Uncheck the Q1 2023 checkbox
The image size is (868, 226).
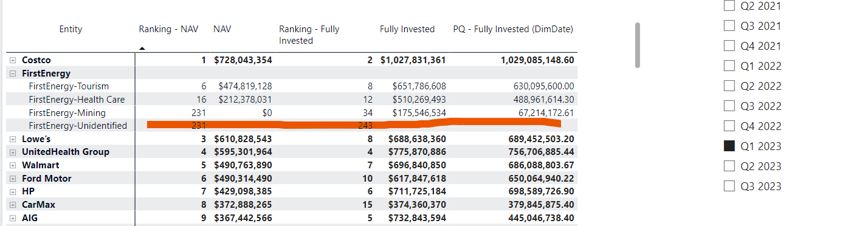coord(729,146)
